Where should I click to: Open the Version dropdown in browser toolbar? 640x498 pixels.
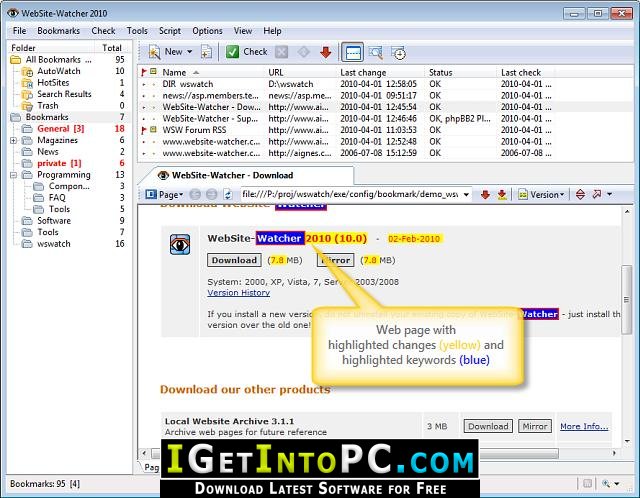coord(541,195)
